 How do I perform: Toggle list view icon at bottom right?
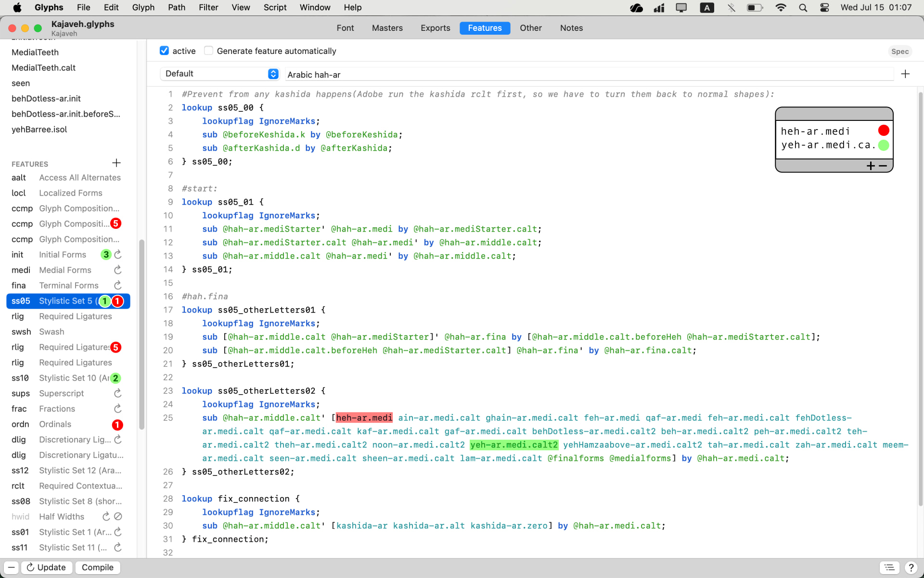(x=890, y=567)
